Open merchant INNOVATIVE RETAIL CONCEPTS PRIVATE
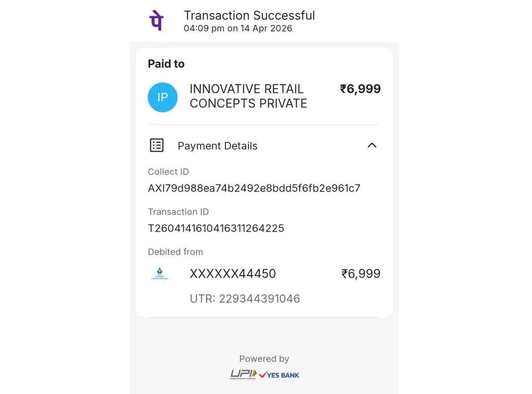Viewport: 532px width, 394px height. 248,96
